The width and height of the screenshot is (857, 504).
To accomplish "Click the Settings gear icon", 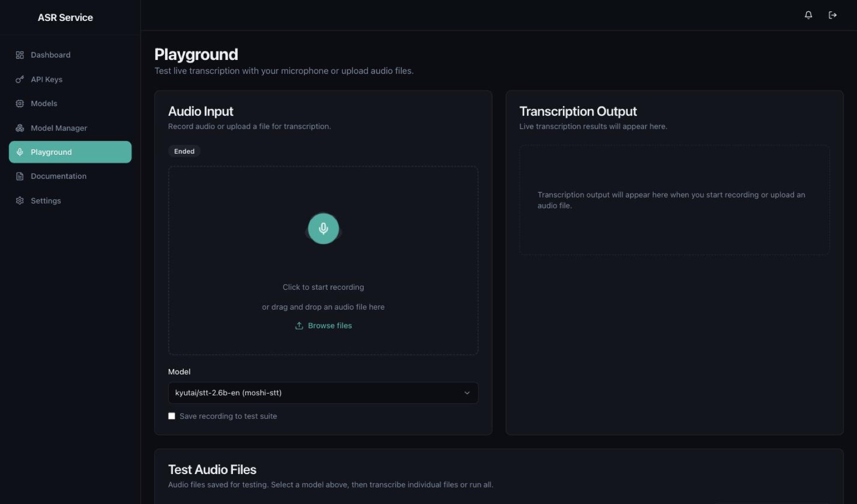I will [20, 201].
